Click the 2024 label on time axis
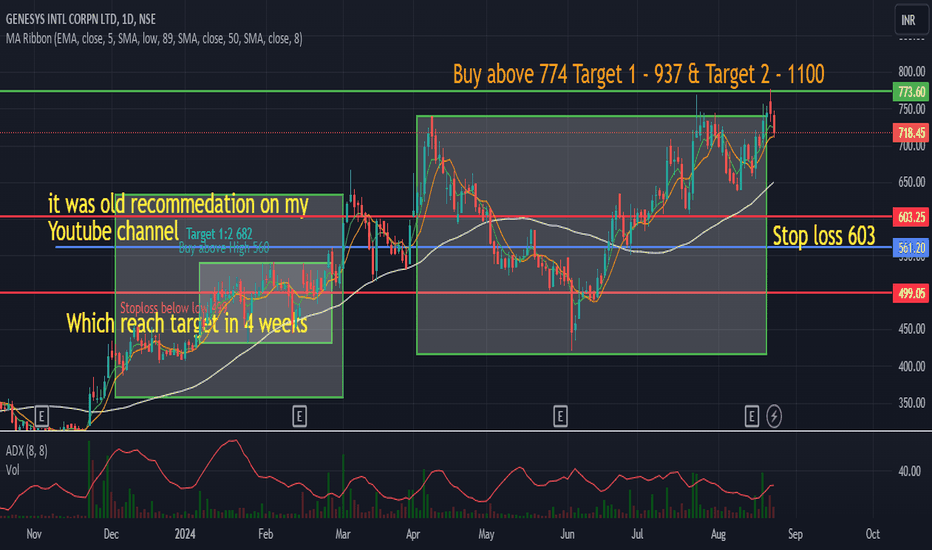Viewport: 932px width, 550px height. pyautogui.click(x=185, y=534)
